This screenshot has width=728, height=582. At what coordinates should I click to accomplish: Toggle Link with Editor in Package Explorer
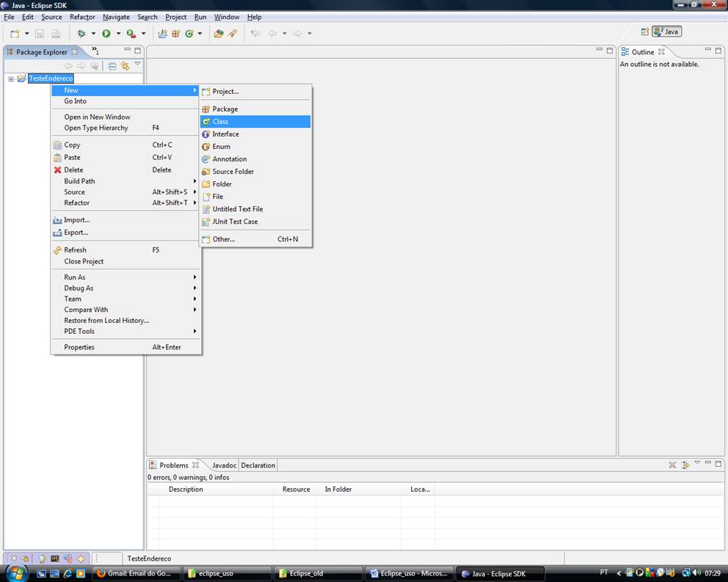(125, 66)
